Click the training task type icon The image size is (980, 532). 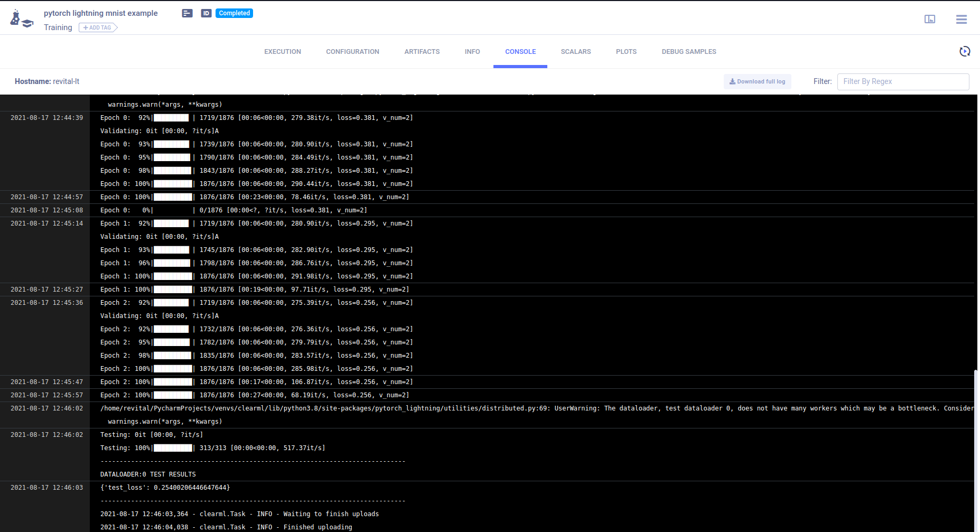coord(21,19)
